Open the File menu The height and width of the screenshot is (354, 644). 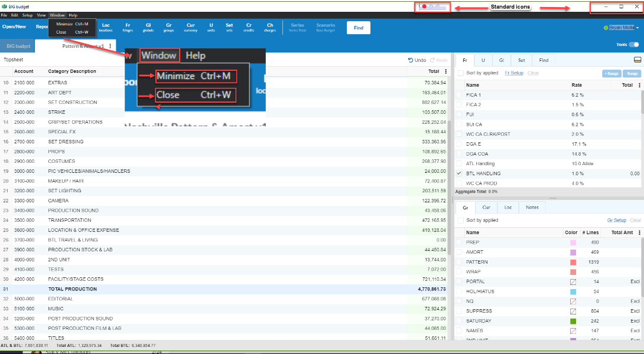click(4, 15)
